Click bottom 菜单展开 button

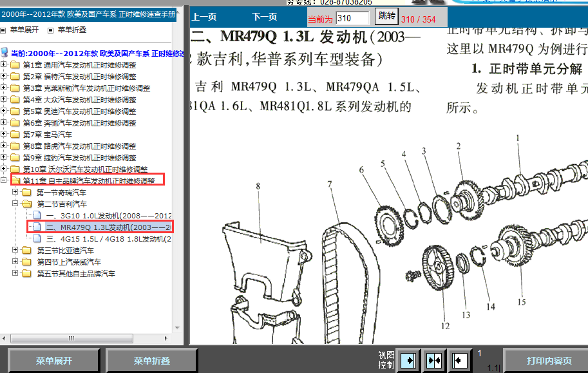54,361
